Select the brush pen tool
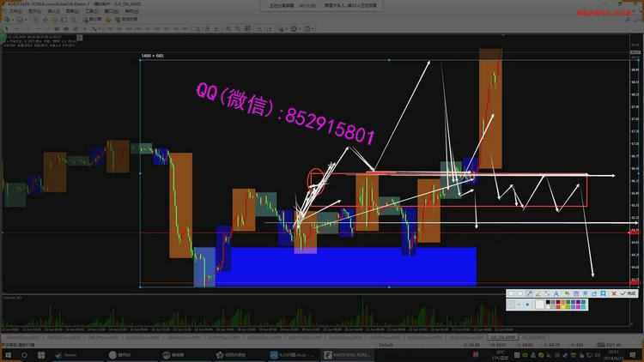The height and width of the screenshot is (362, 644). click(538, 293)
